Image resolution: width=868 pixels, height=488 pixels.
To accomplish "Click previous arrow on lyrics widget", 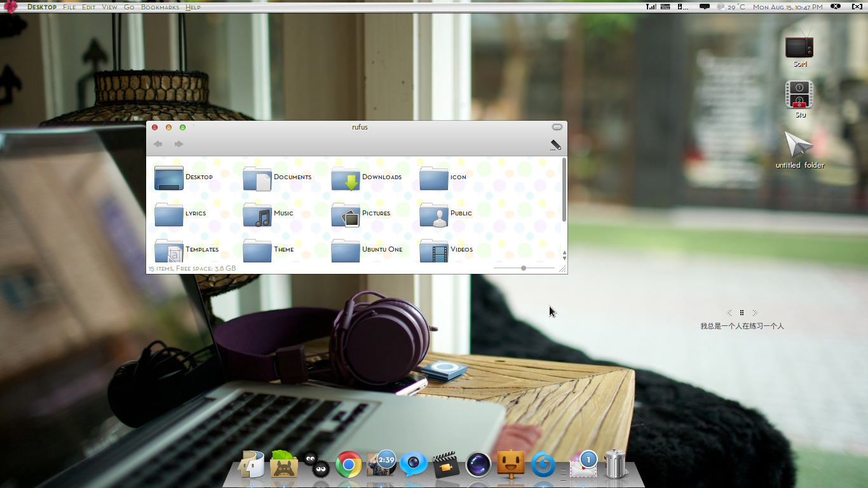I will (x=729, y=313).
